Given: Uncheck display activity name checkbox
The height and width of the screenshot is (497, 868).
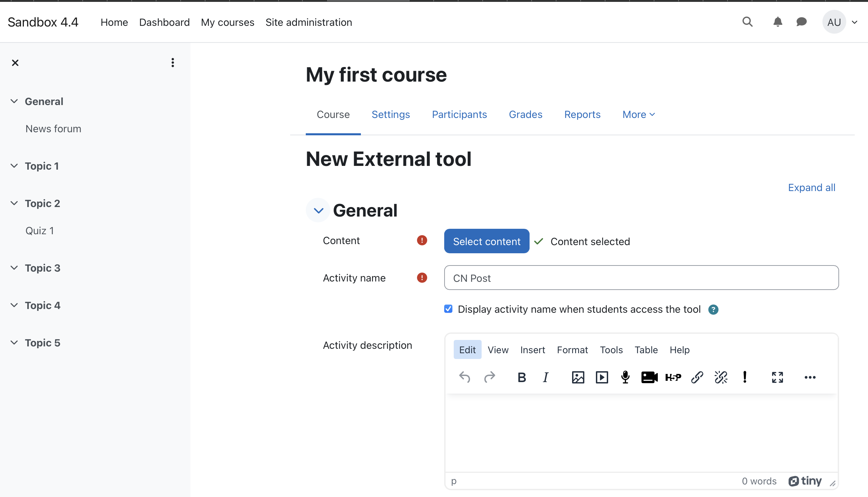Looking at the screenshot, I should tap(448, 309).
